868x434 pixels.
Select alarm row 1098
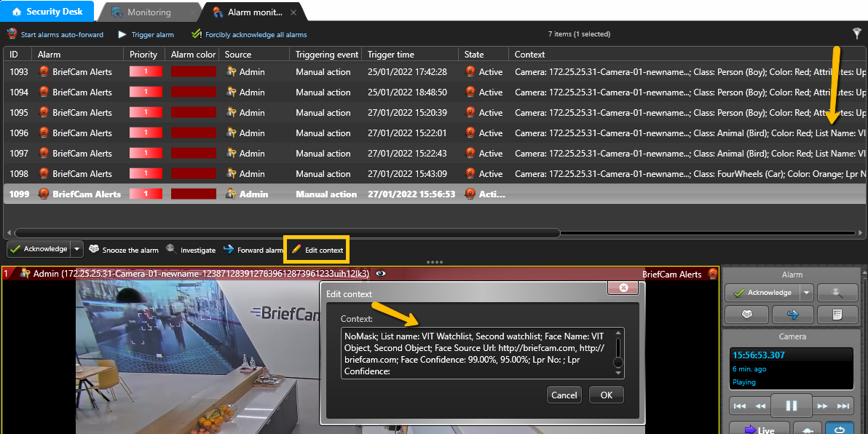pos(435,174)
